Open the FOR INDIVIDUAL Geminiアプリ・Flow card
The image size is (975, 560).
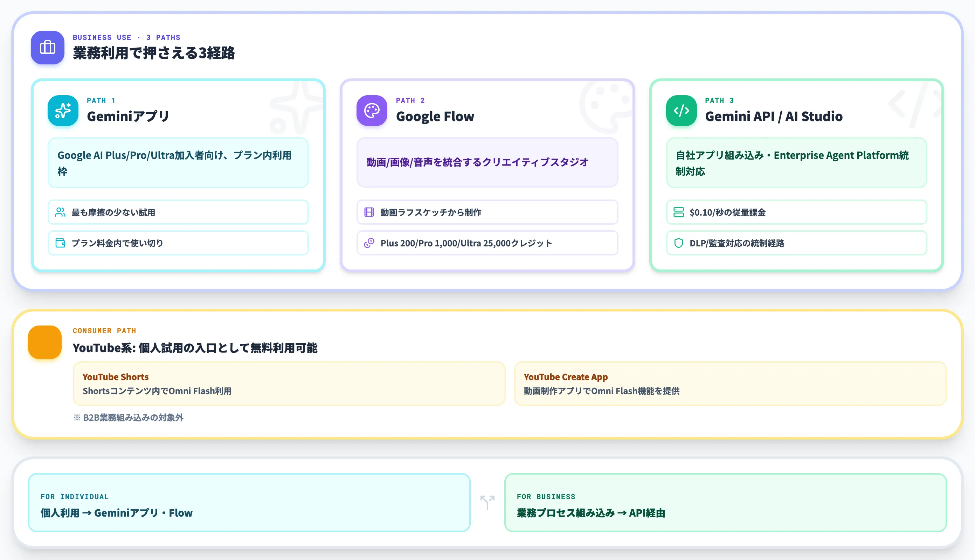[249, 502]
